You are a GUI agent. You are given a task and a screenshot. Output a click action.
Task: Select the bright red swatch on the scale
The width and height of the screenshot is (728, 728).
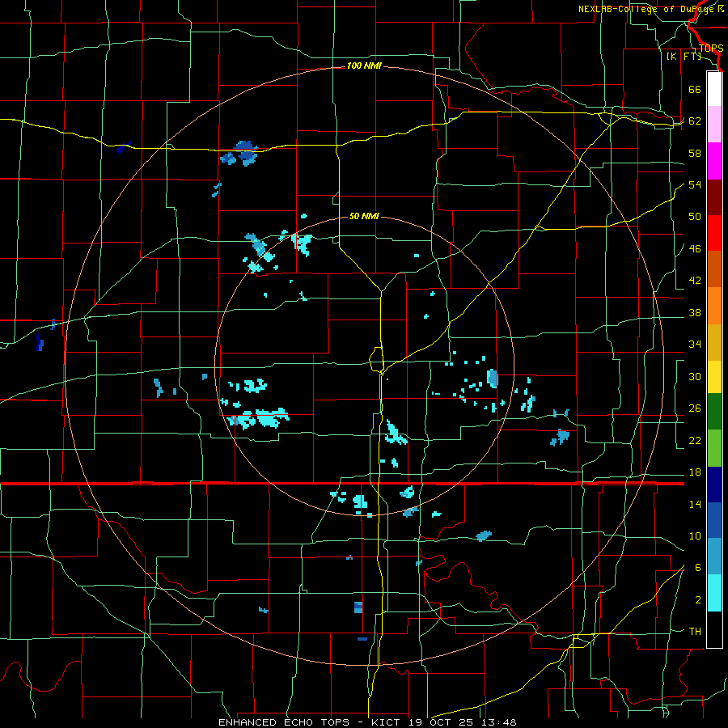click(714, 233)
